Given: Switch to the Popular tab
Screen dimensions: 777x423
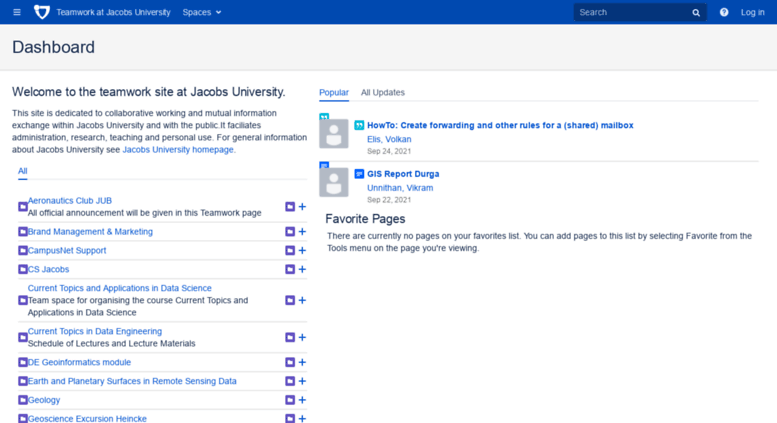Looking at the screenshot, I should (x=334, y=92).
